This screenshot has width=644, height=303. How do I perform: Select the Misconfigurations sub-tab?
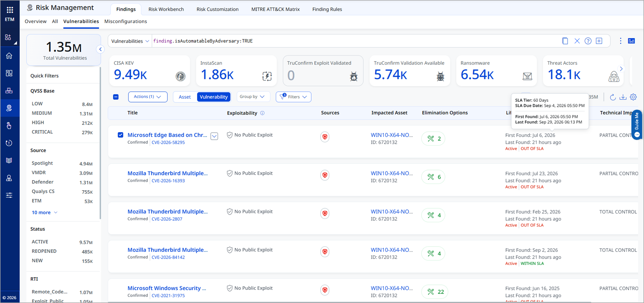[x=126, y=21]
